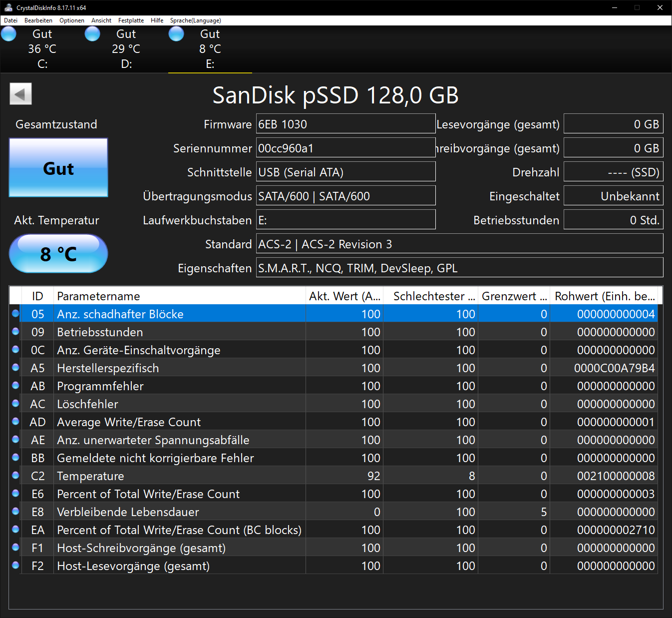Minimize the CrystalDiskInfo window
Image resolution: width=672 pixels, height=618 pixels.
click(x=615, y=7)
